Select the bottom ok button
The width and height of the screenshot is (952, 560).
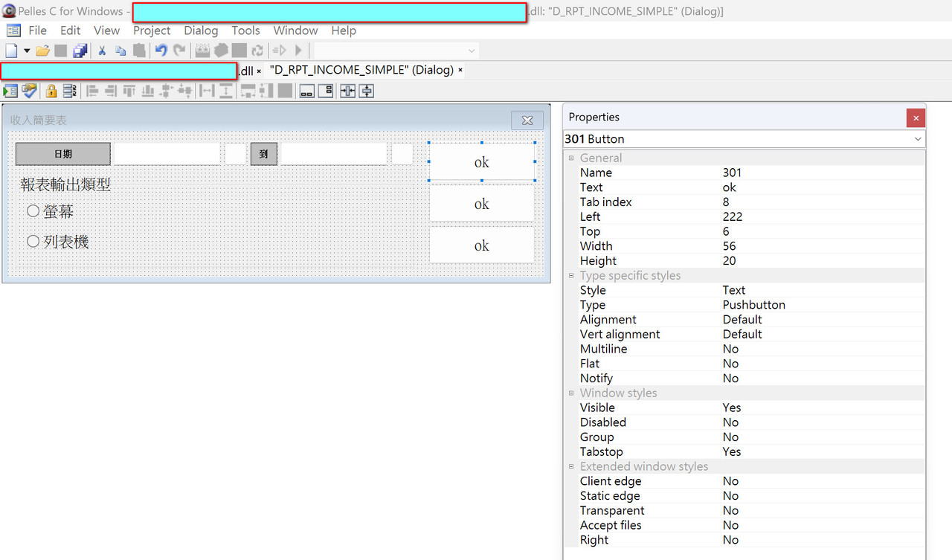[482, 245]
